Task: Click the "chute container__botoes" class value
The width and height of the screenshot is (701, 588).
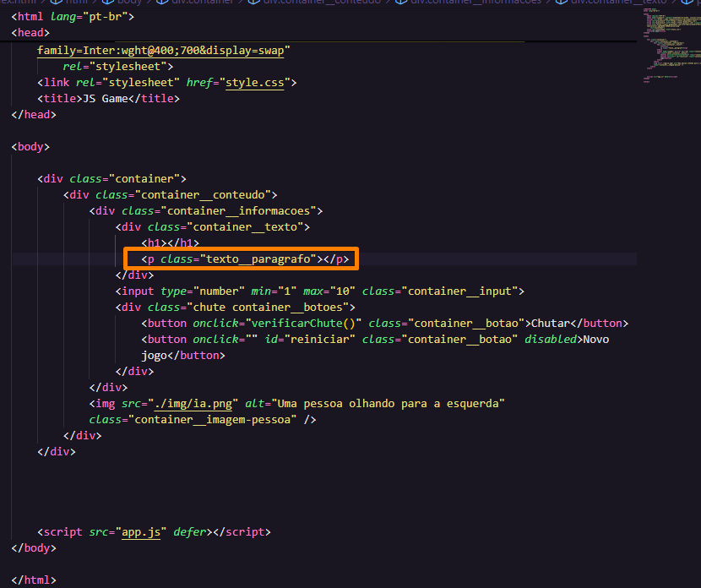Action: click(268, 308)
